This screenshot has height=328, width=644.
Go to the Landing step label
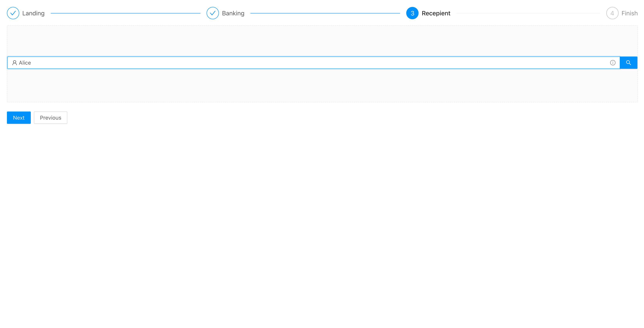(x=33, y=13)
